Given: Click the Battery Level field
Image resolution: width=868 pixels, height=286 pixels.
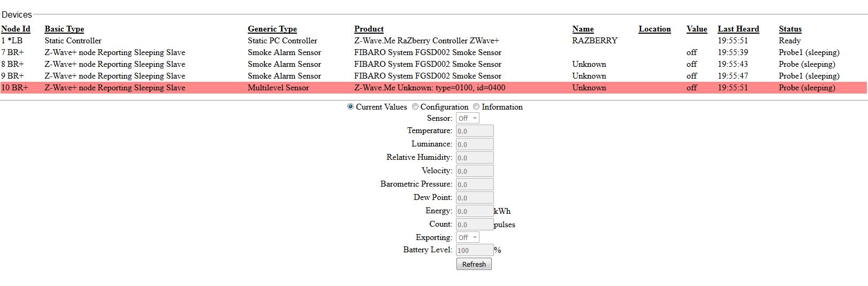Looking at the screenshot, I should 475,250.
